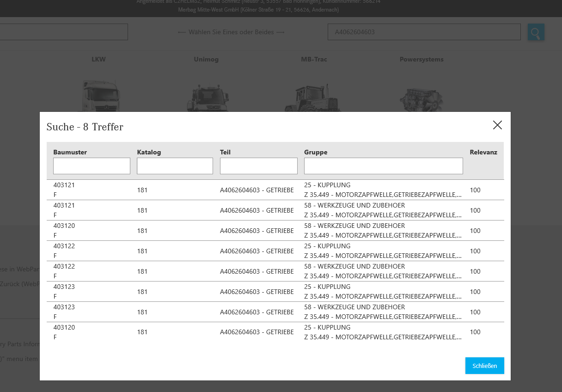Click the Teil filter input box
This screenshot has height=392, width=562.
coord(258,165)
